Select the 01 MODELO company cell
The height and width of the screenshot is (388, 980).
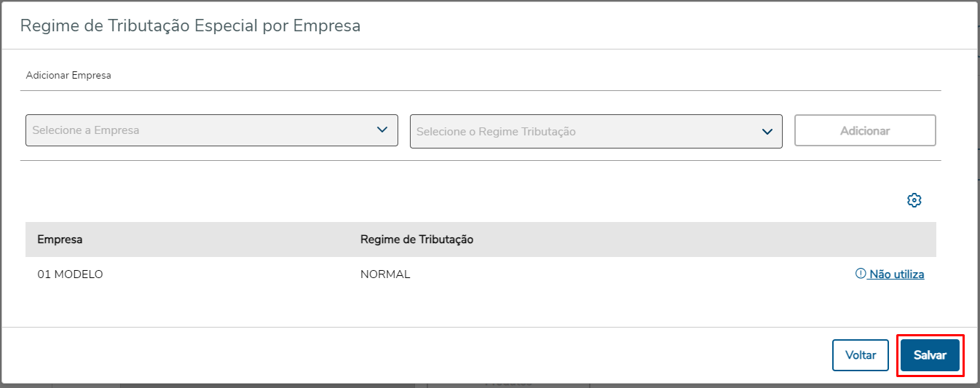pyautogui.click(x=70, y=274)
